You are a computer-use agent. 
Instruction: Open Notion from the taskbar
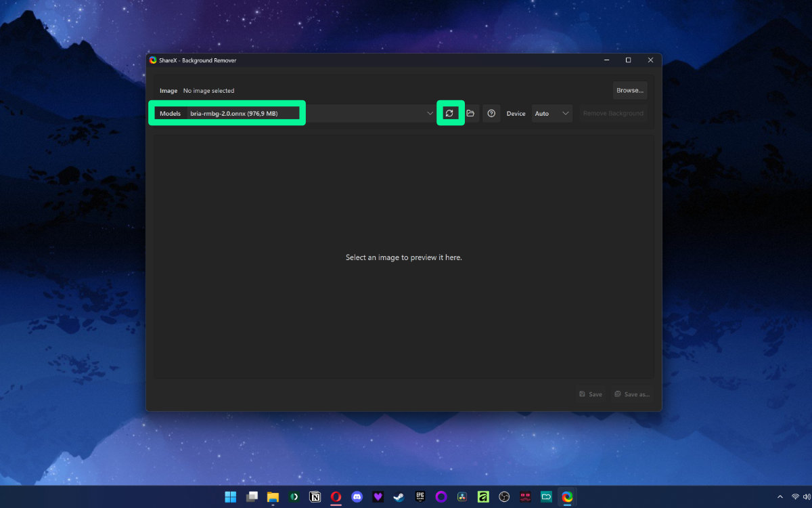[x=315, y=496]
